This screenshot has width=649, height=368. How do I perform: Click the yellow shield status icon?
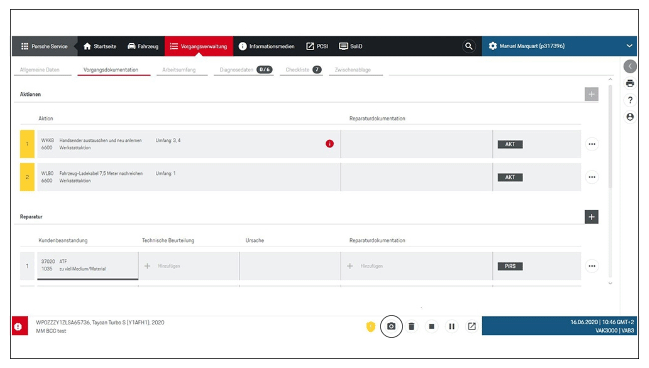tap(370, 327)
